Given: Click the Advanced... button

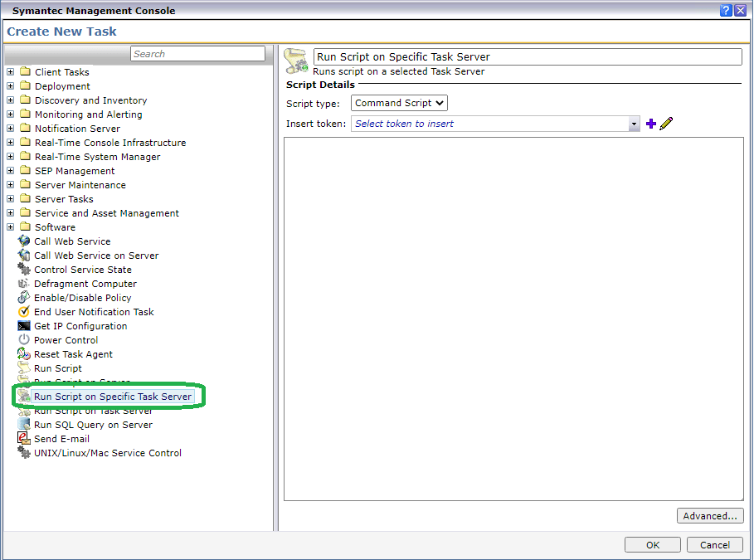Looking at the screenshot, I should [709, 516].
